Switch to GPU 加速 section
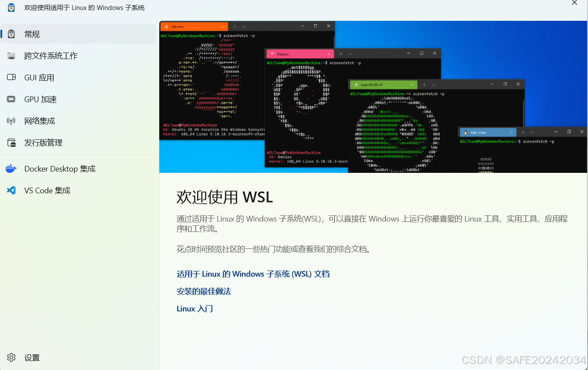 [79, 99]
